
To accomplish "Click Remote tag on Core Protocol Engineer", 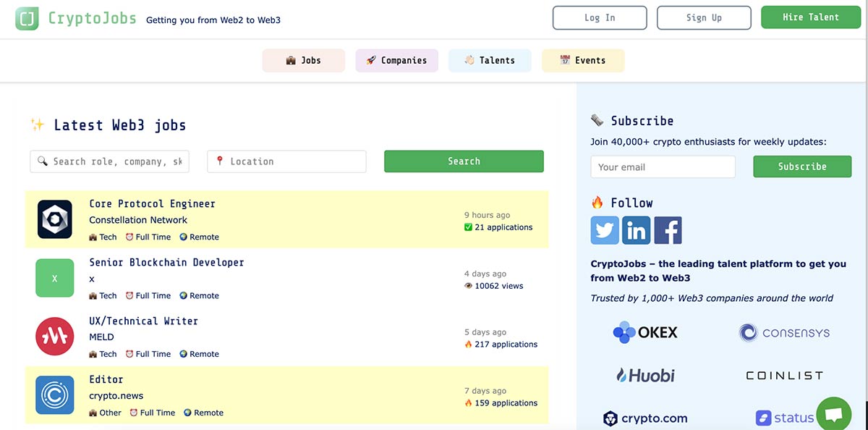I will 199,237.
